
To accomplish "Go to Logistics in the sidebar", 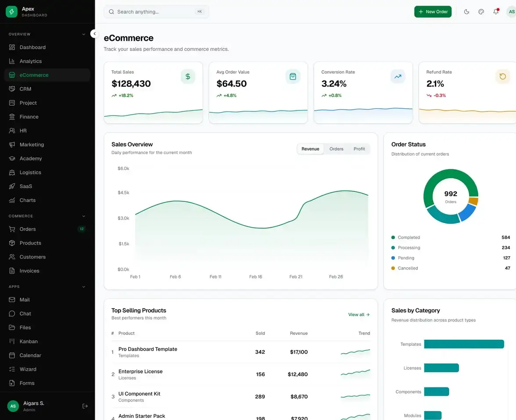I will (x=47, y=172).
